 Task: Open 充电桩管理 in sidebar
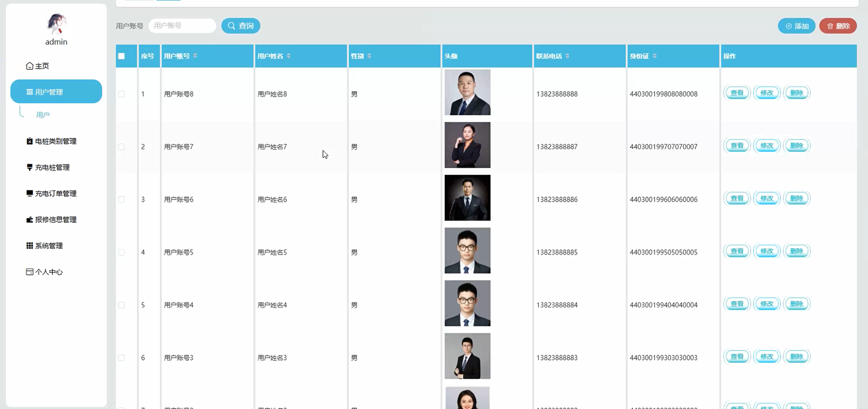(x=48, y=167)
